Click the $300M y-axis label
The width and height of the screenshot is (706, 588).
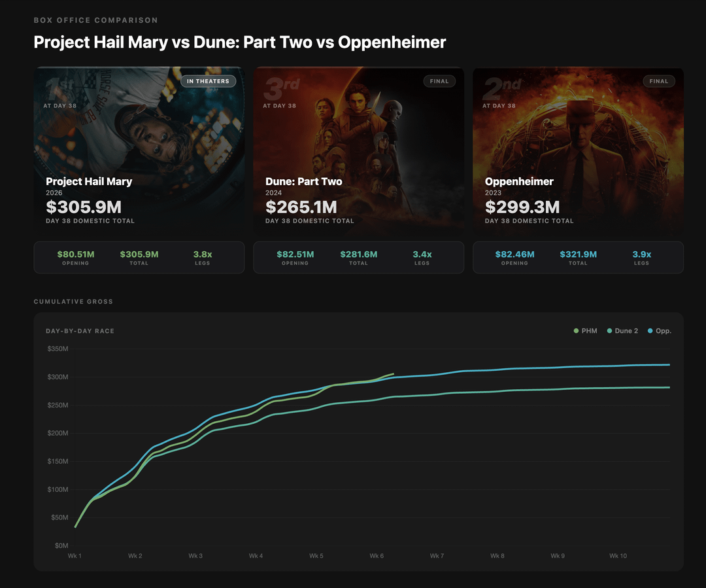(x=58, y=377)
